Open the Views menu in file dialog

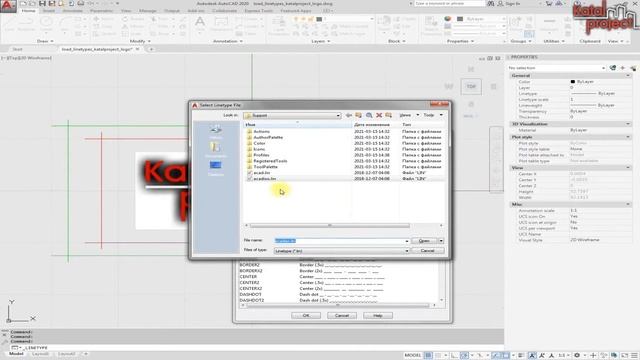coord(409,116)
